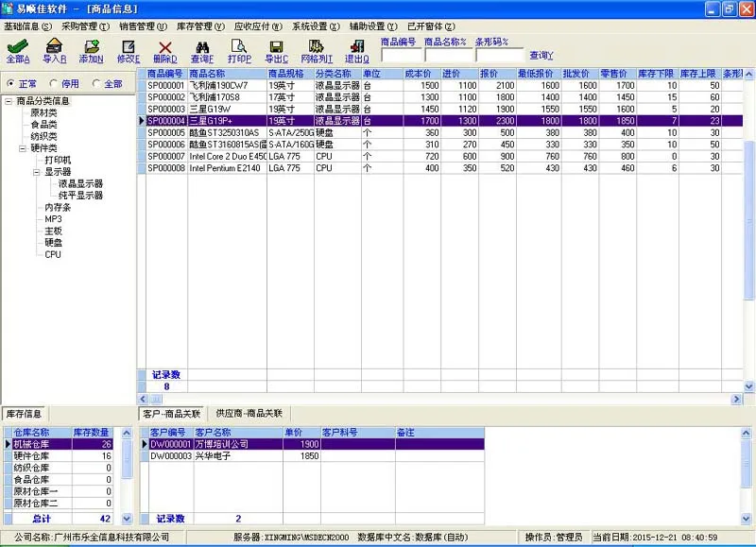Click the 修改 (Edit) toolbar icon
This screenshot has height=547, width=756.
tap(129, 46)
